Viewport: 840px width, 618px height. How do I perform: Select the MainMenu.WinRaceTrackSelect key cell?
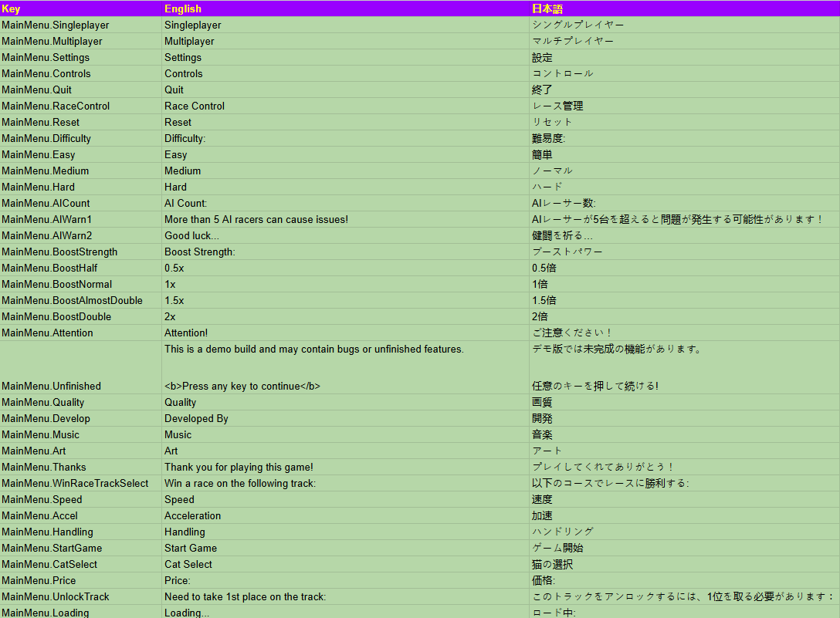81,484
